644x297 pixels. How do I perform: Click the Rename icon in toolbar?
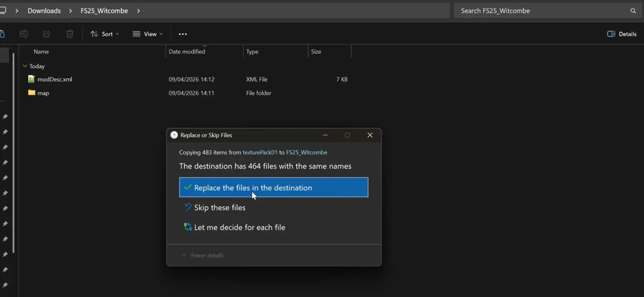click(24, 34)
